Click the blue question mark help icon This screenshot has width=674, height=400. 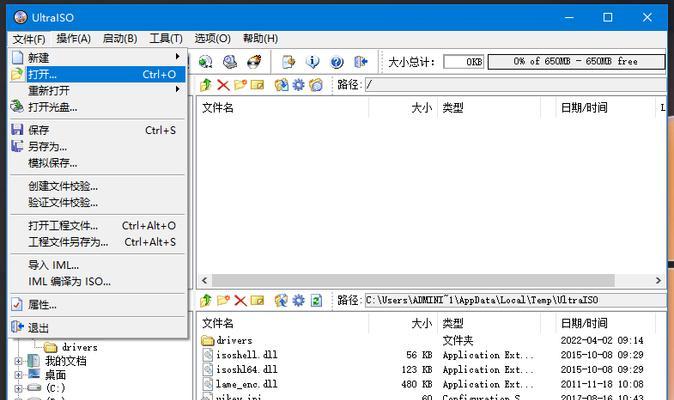click(337, 62)
